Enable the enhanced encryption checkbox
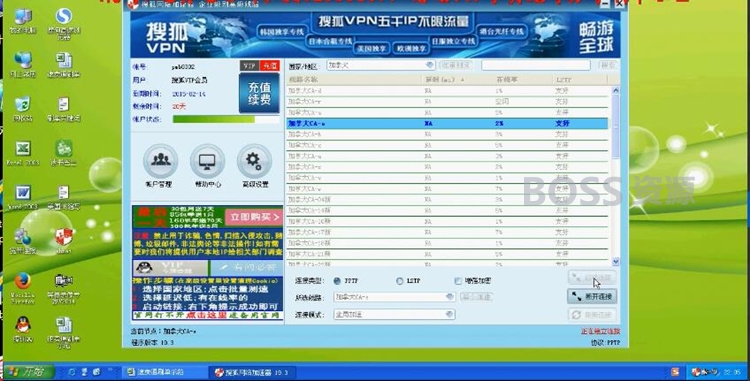750x381 pixels. tap(458, 281)
